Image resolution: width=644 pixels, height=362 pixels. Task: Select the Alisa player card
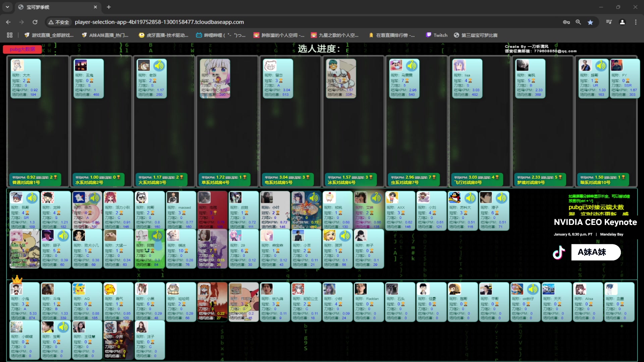588,302
